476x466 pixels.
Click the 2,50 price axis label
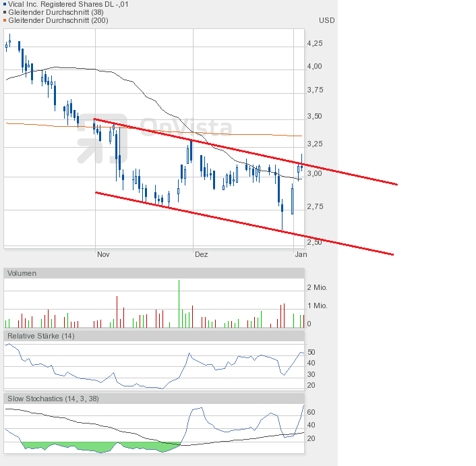pyautogui.click(x=314, y=242)
